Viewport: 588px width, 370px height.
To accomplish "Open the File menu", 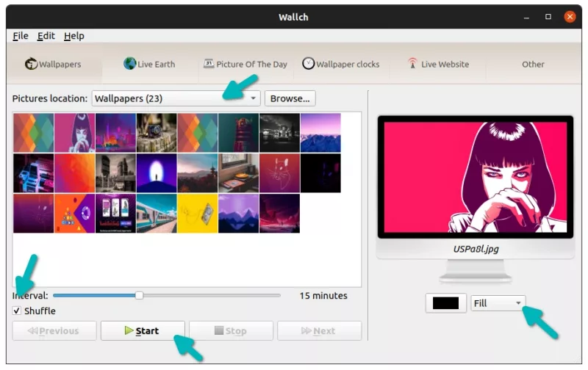I will (21, 36).
